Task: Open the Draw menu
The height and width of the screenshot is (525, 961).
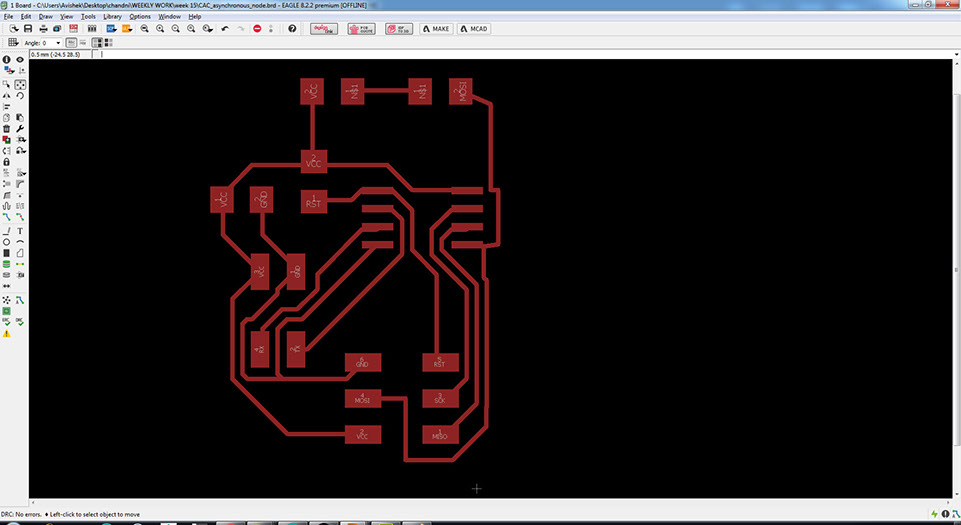Action: point(45,17)
